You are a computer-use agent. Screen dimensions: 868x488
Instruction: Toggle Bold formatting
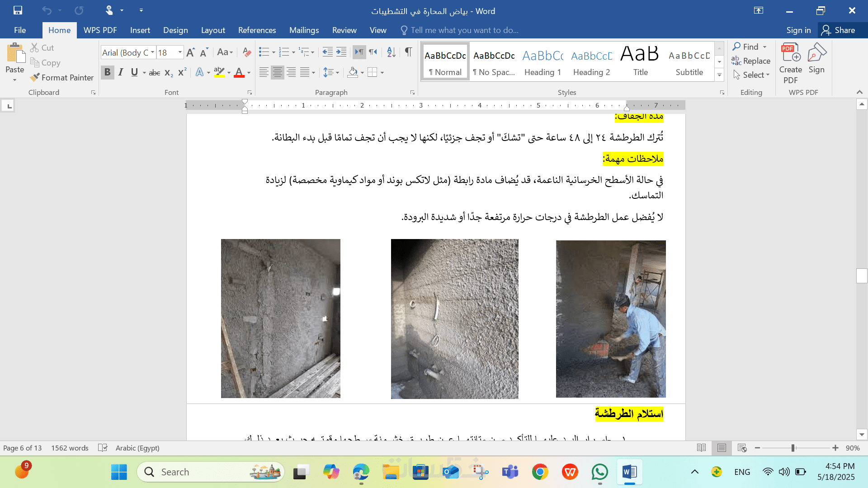pos(107,72)
